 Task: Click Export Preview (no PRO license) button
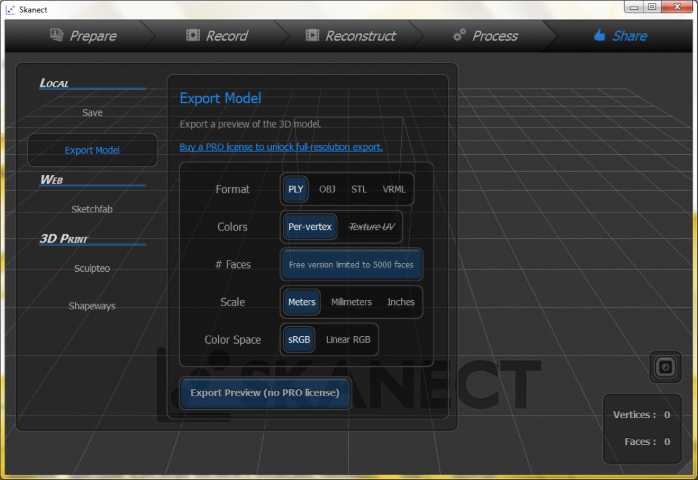pyautogui.click(x=265, y=393)
